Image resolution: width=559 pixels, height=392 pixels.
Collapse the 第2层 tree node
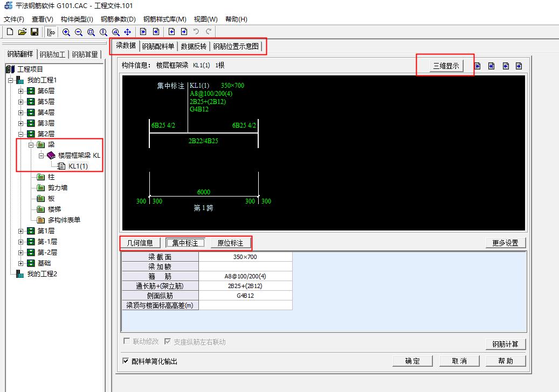[21, 134]
